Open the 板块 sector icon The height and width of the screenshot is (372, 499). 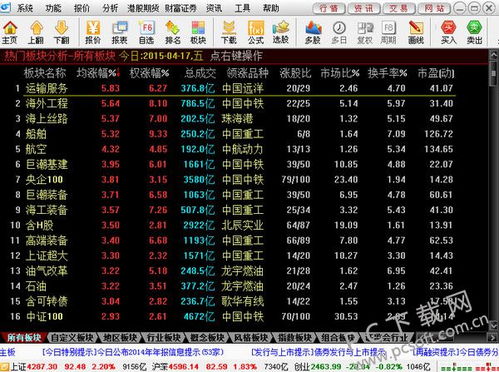tap(198, 33)
